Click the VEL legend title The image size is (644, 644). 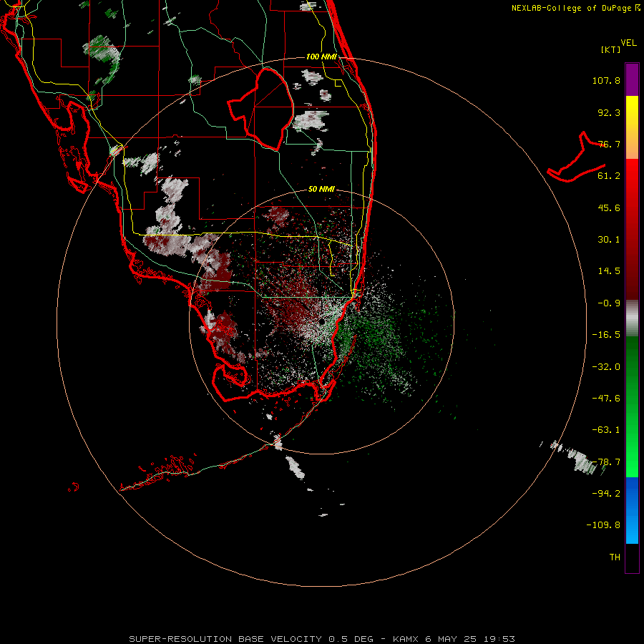[628, 43]
